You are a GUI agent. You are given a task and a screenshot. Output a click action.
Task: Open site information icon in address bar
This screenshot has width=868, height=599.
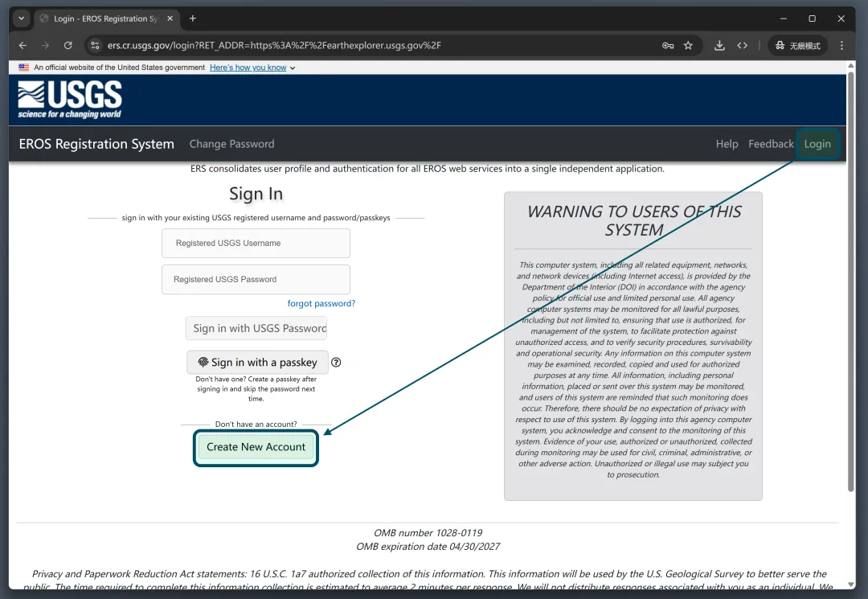tap(95, 45)
